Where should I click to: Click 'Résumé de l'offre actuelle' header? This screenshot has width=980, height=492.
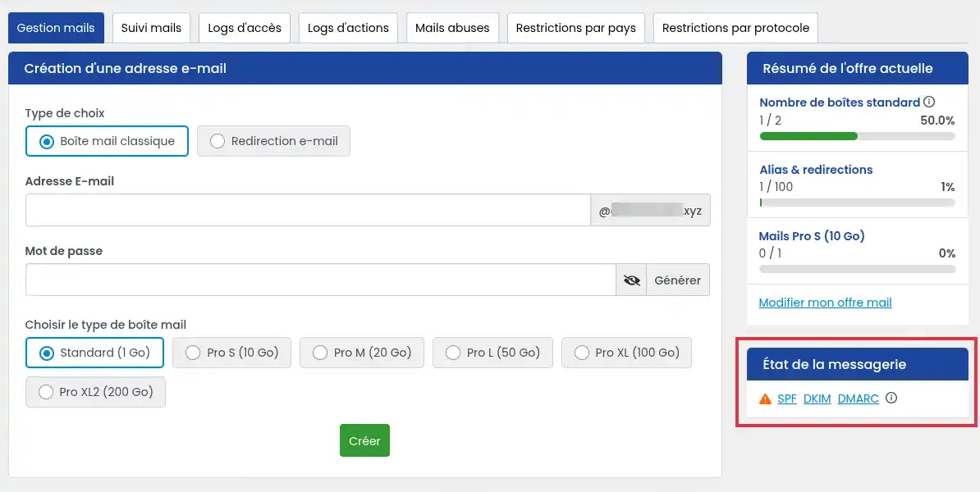pos(857,69)
